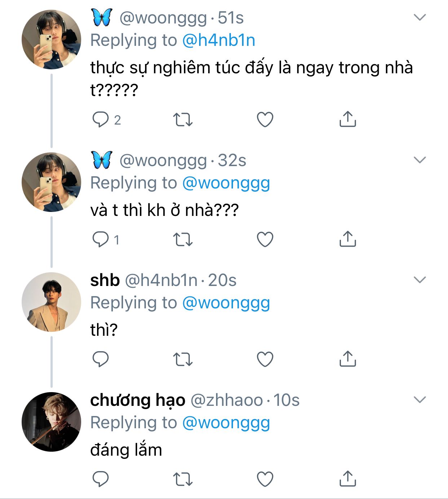This screenshot has height=499, width=448.
Task: Reply to 'và t thì kh ở nhà???' tweet
Action: 101,239
